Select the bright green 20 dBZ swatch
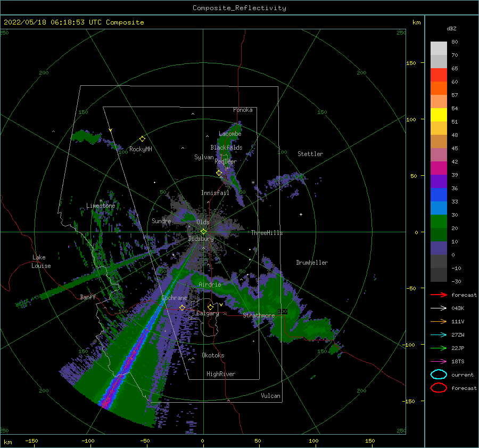 pos(439,221)
